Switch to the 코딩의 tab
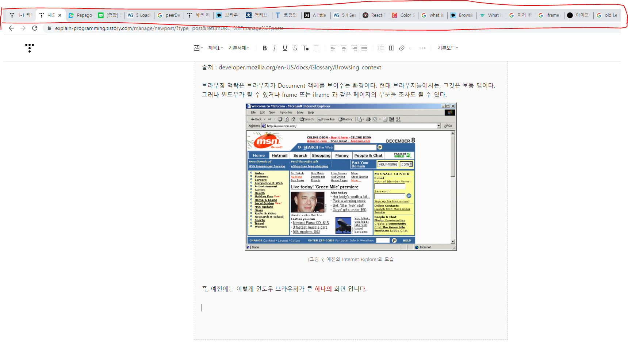628x364 pixels. tap(287, 15)
